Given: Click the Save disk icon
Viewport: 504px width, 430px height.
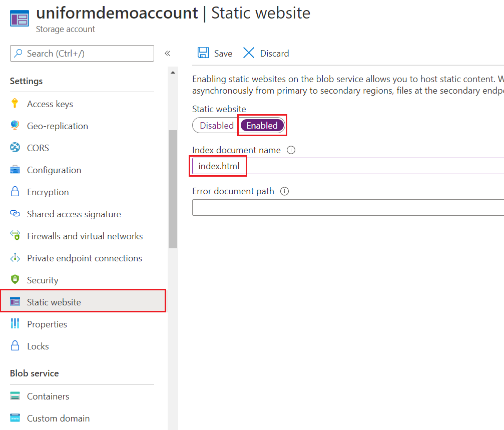Looking at the screenshot, I should pos(203,53).
